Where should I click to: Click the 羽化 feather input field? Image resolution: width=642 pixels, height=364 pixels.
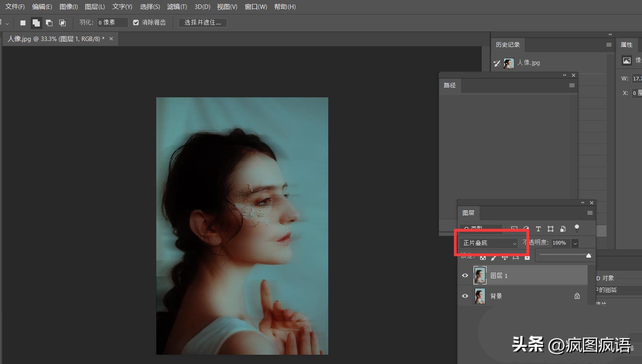click(x=112, y=23)
